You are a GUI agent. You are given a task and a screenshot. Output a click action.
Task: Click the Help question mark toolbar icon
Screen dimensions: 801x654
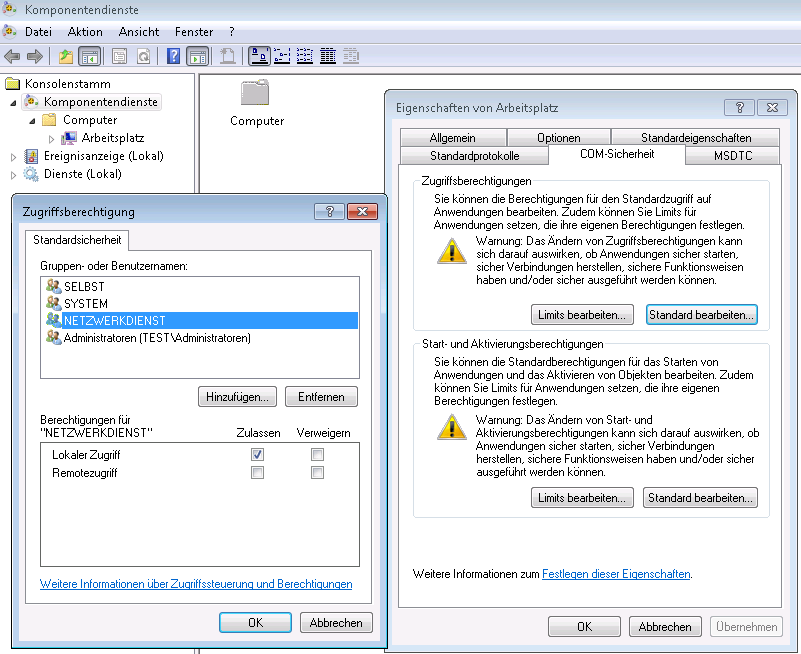pyautogui.click(x=174, y=56)
